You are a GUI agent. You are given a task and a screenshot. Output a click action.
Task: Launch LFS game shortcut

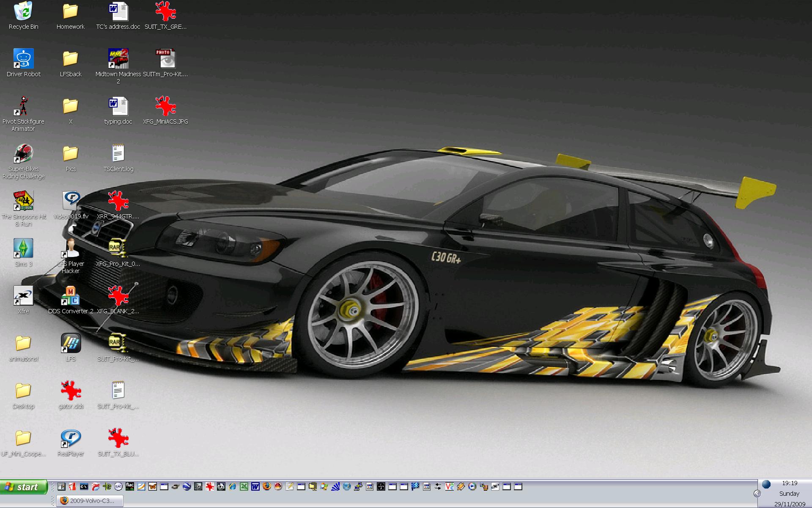pyautogui.click(x=71, y=343)
